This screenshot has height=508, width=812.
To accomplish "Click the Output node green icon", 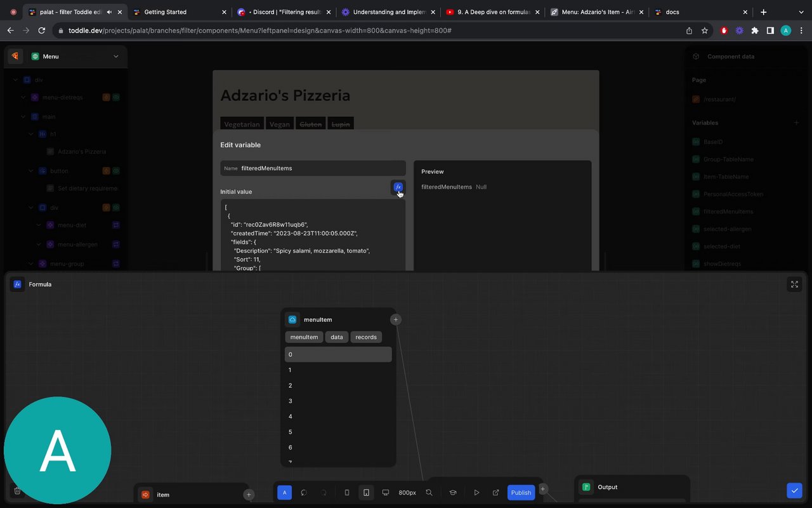I will point(586,487).
